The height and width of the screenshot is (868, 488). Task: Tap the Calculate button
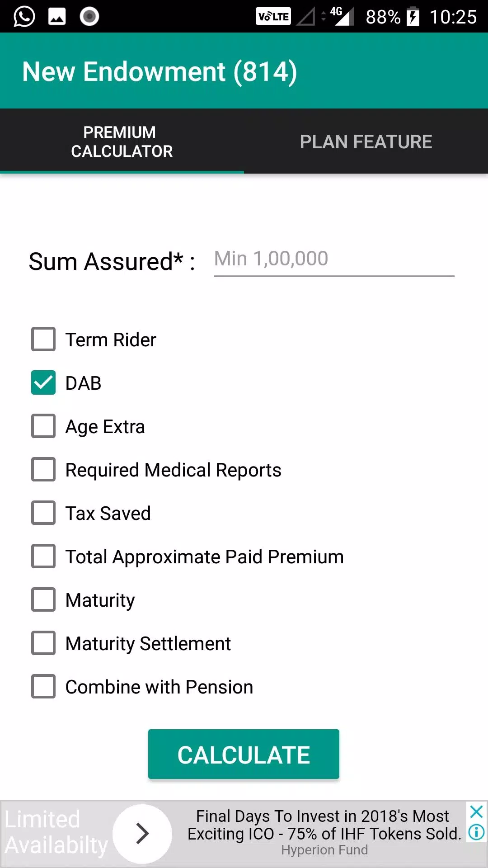(244, 754)
